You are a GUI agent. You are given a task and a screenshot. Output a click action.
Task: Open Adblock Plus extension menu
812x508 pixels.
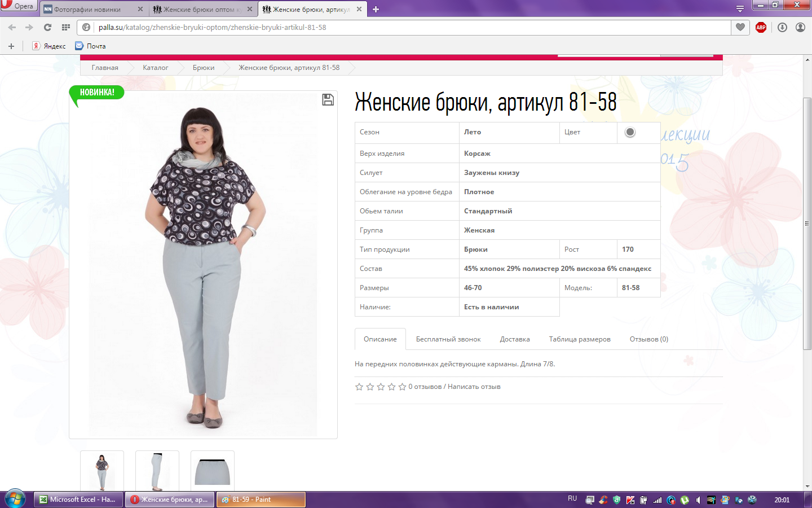point(761,27)
